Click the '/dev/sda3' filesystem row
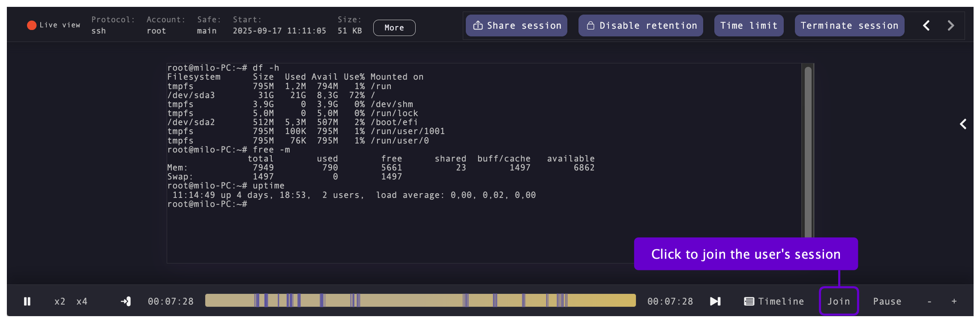Viewport: 980px width, 326px height. pos(271,96)
